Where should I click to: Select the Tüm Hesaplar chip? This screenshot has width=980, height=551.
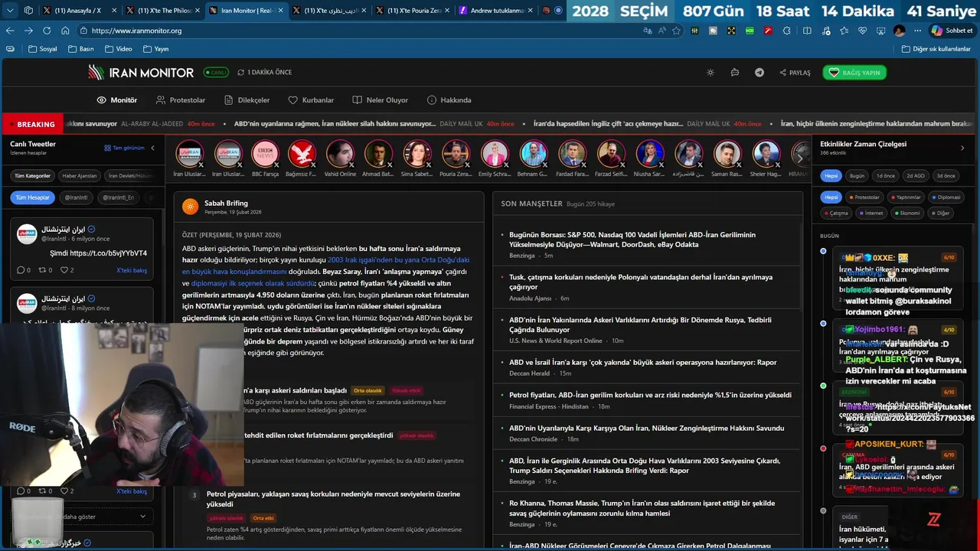[x=33, y=197]
